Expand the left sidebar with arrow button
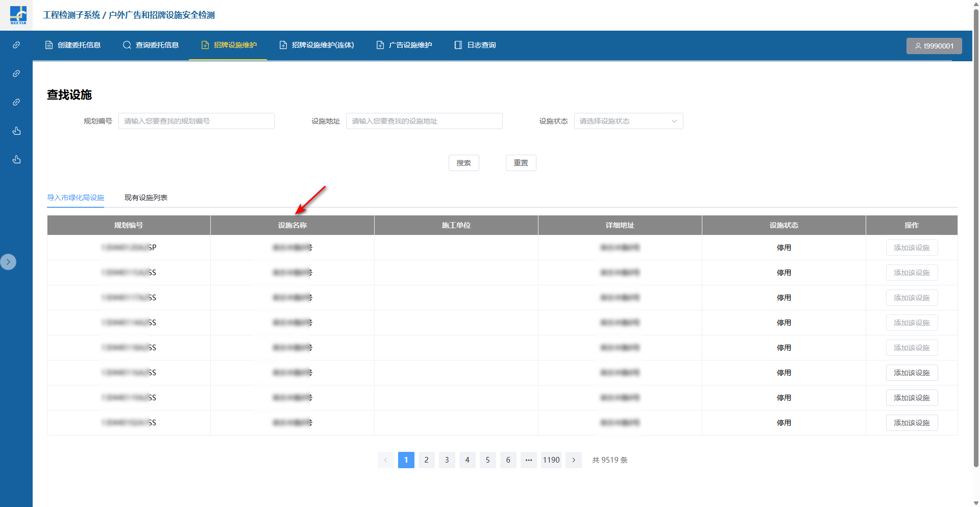980x507 pixels. click(8, 262)
